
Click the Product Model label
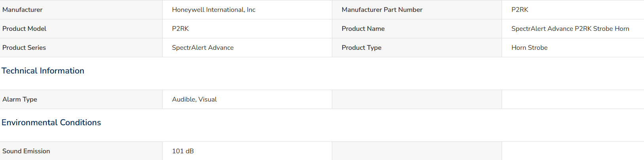[x=25, y=28]
